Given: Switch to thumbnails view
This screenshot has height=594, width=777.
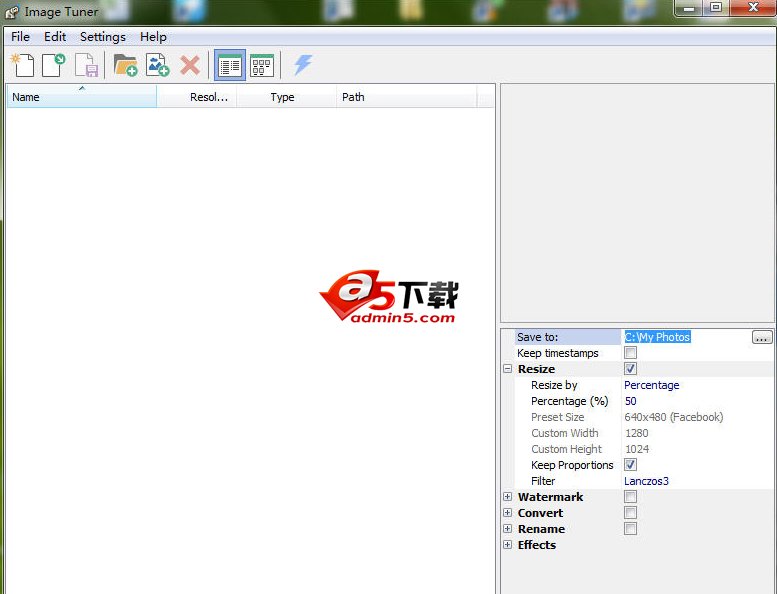Looking at the screenshot, I should [262, 66].
